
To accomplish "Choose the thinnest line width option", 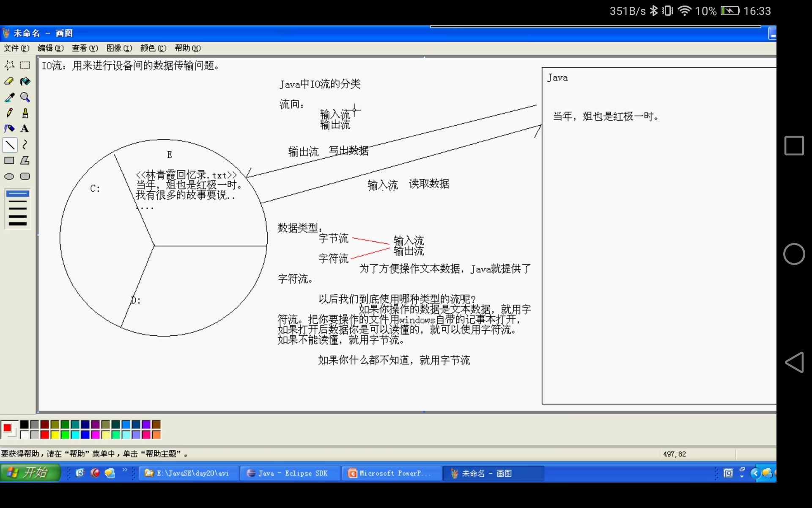I will tap(18, 194).
